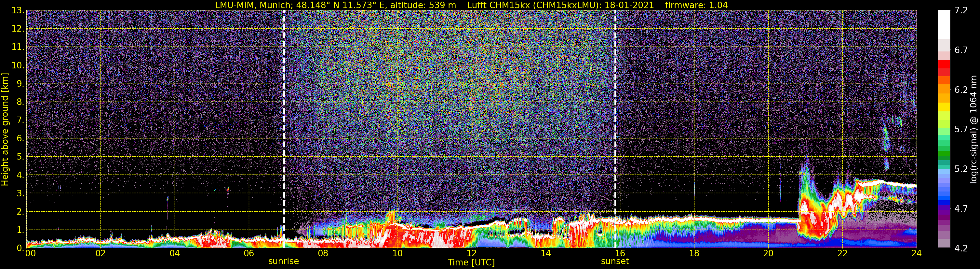Click the time axis tick label '24'
The image size is (980, 269).
917,254
